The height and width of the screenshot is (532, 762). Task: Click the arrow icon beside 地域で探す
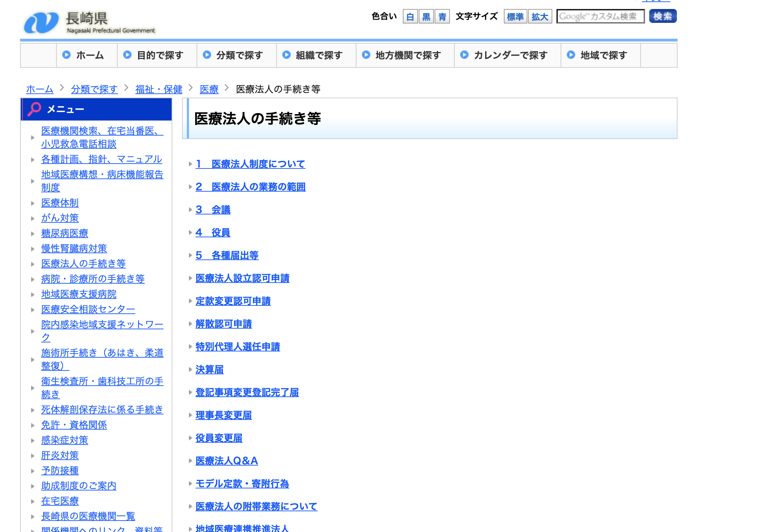pyautogui.click(x=571, y=55)
